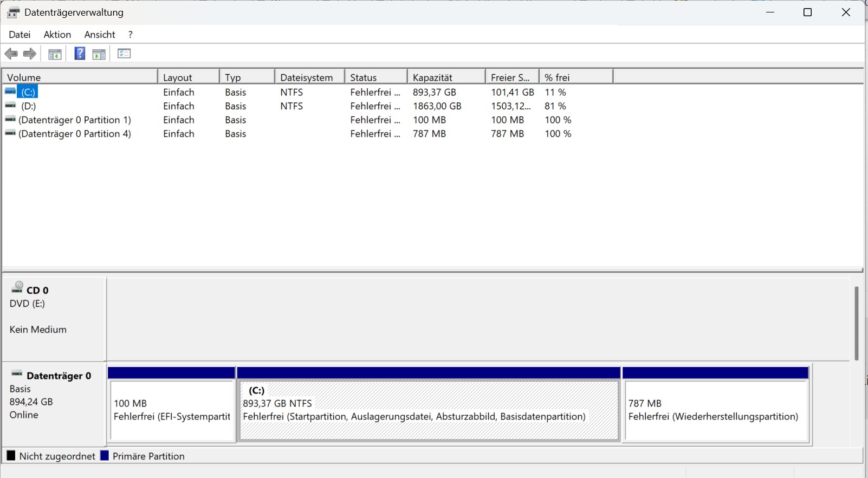
Task: Sort by the Volume column header
Action: point(80,77)
